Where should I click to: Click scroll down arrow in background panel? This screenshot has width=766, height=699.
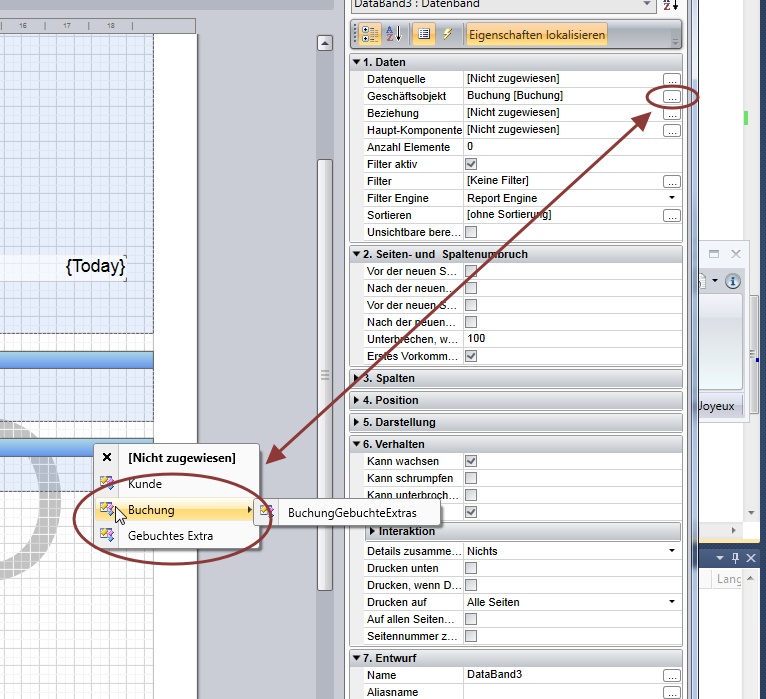751,512
